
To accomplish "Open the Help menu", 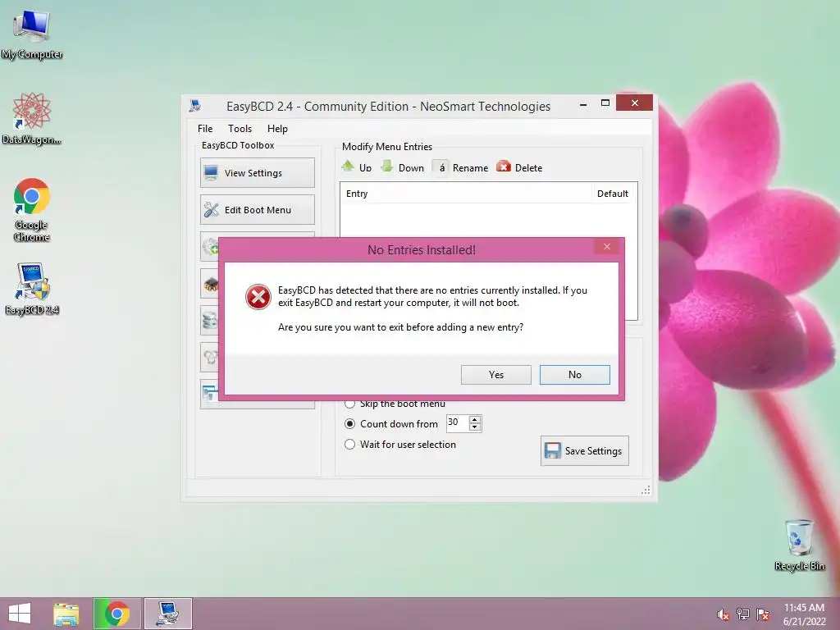I will (277, 129).
